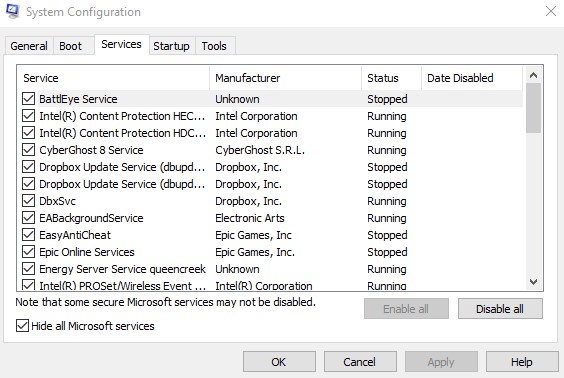Sort by the Manufacturer column header
The height and width of the screenshot is (378, 564).
click(286, 78)
